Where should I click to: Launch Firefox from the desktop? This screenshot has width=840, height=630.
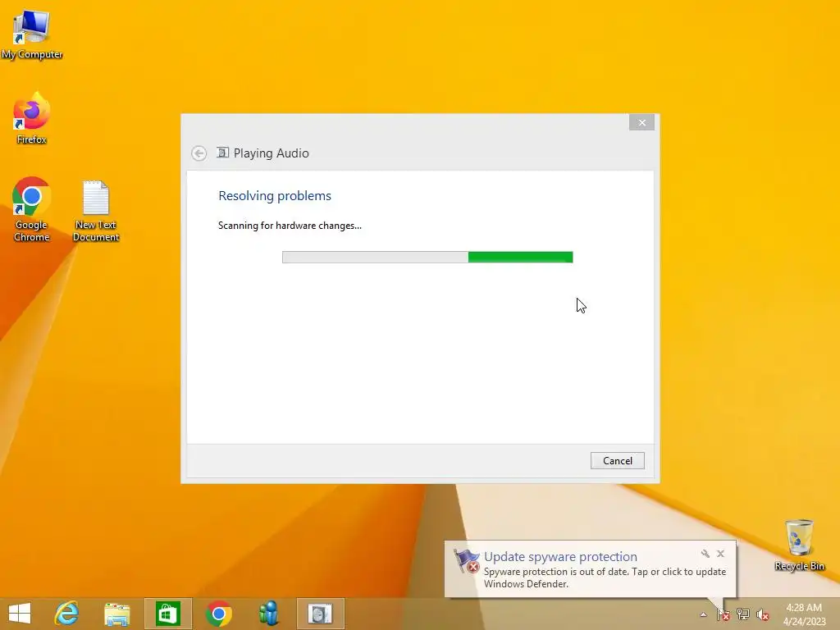[x=32, y=118]
